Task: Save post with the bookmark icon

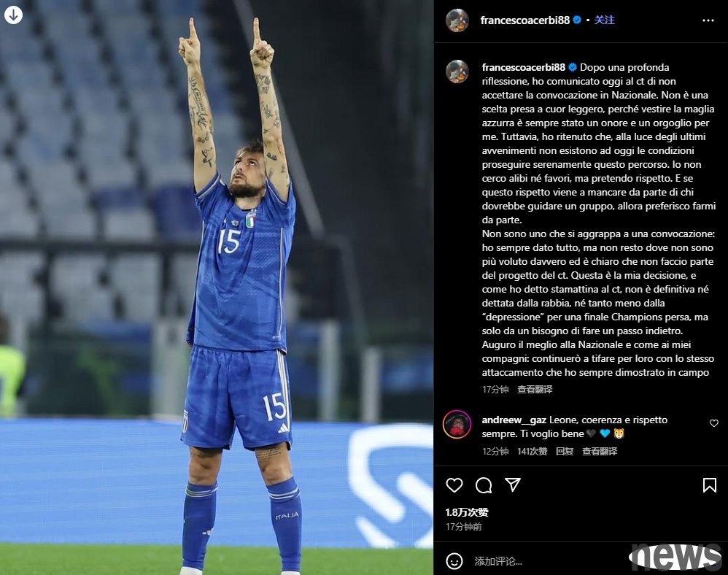Action: click(710, 485)
